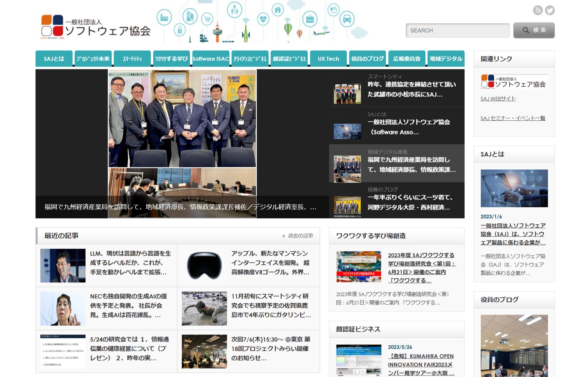Switch to the Software ISAC tab

(x=210, y=59)
